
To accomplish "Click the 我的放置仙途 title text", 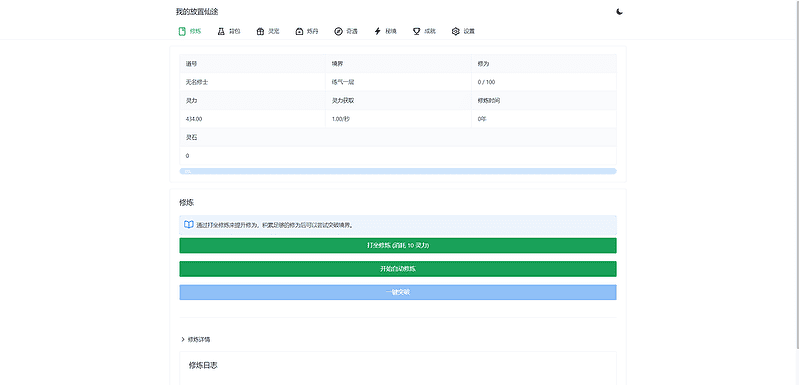I will point(197,12).
